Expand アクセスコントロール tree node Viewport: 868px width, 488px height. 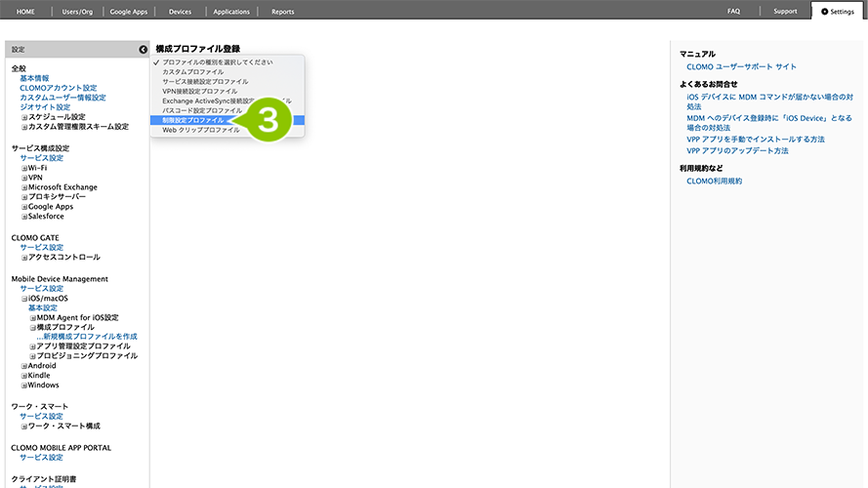pyautogui.click(x=24, y=258)
